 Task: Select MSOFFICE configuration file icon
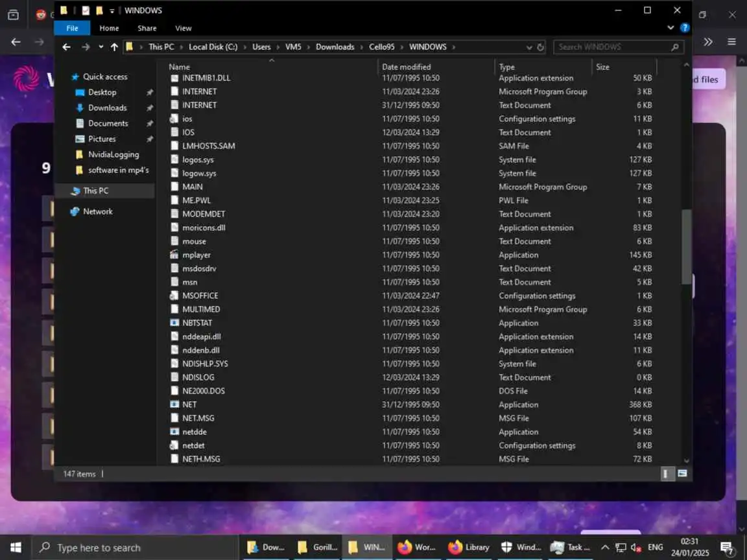tap(174, 296)
